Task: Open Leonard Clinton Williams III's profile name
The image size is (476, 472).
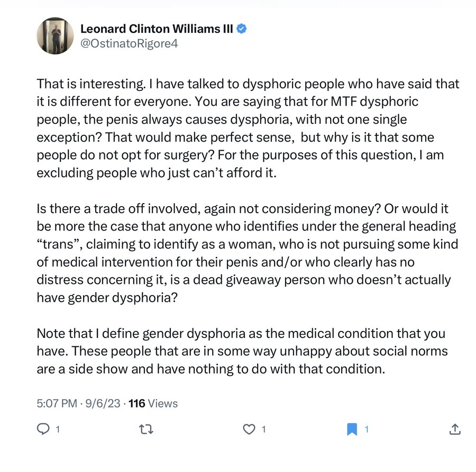Action: pyautogui.click(x=157, y=29)
